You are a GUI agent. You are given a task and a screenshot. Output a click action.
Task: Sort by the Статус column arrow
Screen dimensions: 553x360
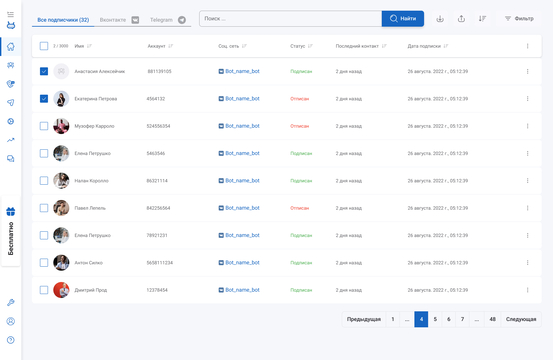(x=310, y=46)
